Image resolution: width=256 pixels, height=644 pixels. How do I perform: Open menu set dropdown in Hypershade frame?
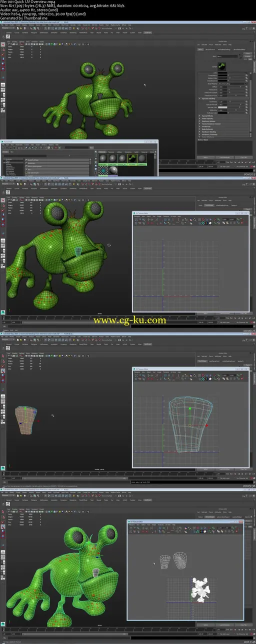[x=7, y=28]
